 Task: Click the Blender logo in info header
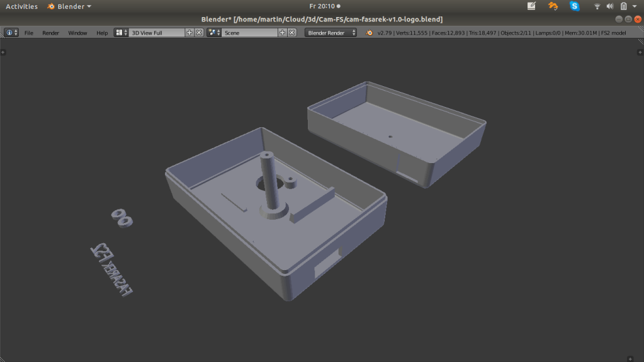tap(370, 33)
